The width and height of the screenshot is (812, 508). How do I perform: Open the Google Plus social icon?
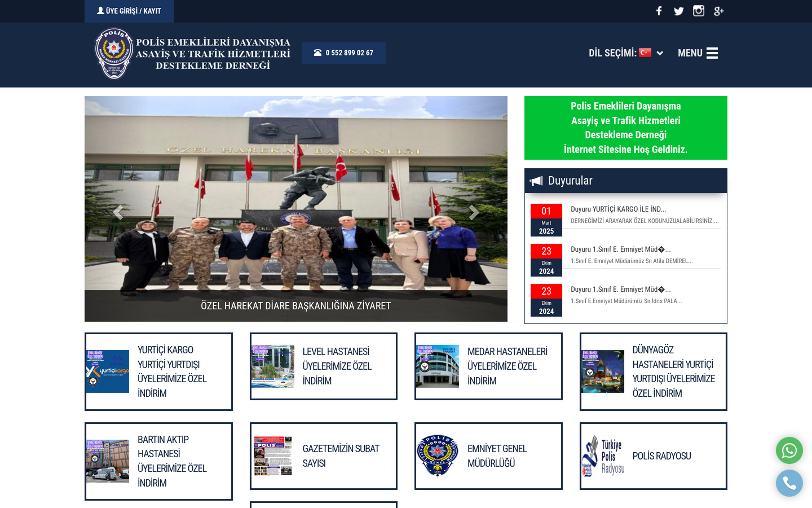718,11
